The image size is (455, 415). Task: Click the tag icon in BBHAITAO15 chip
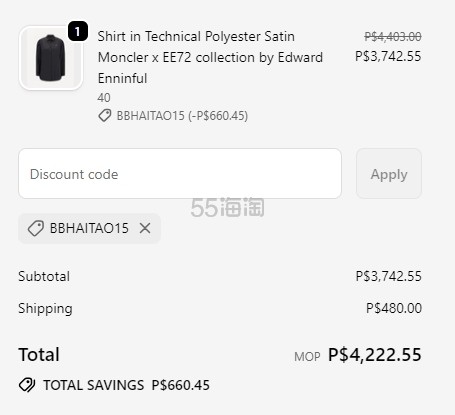(x=36, y=228)
